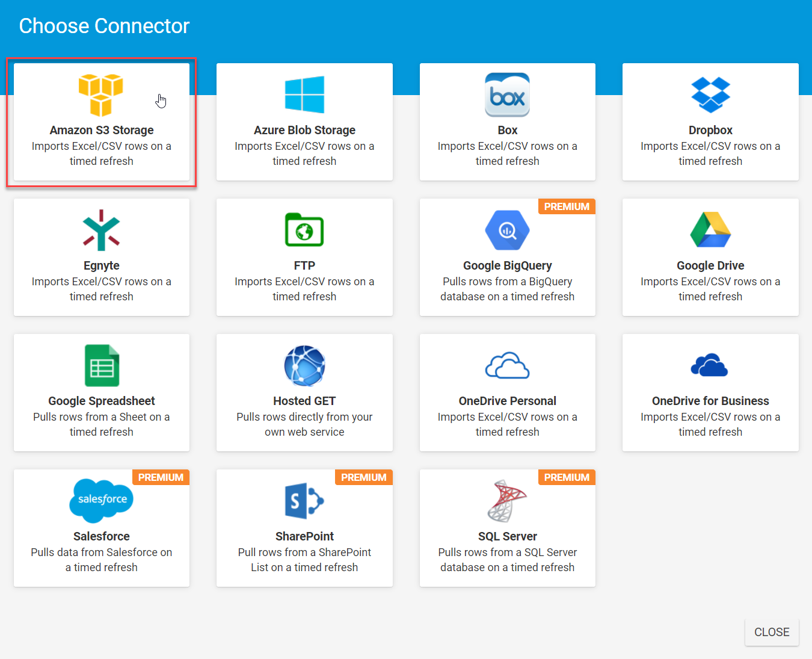The image size is (812, 659).
Task: Click the OneDrive for Business cloud icon
Action: click(x=710, y=365)
